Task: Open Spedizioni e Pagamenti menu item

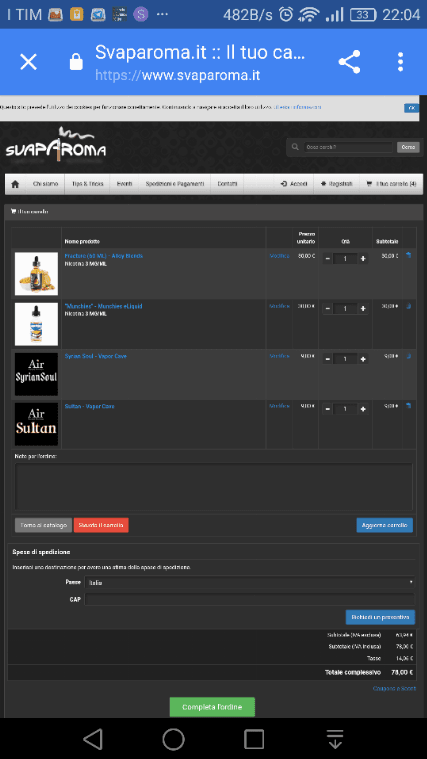Action: tap(175, 184)
